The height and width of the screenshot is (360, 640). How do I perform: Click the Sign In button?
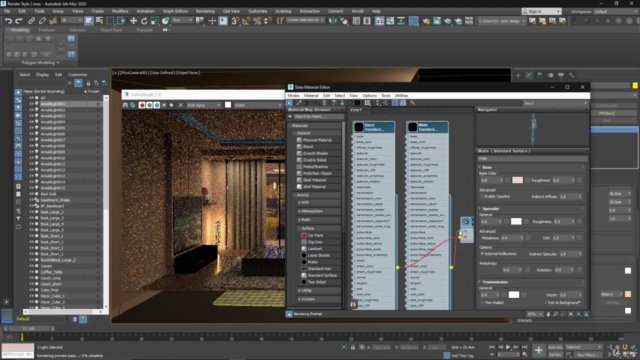pos(541,11)
